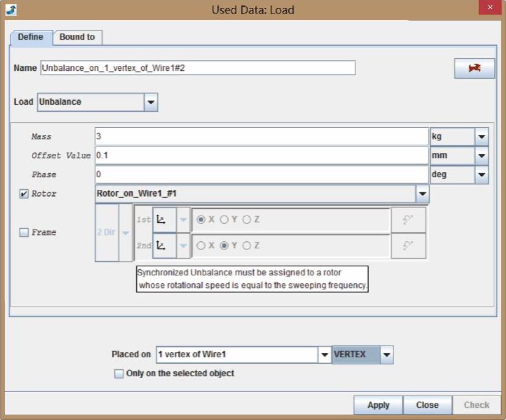506x420 pixels.
Task: Click into the Name text field
Action: click(x=198, y=68)
